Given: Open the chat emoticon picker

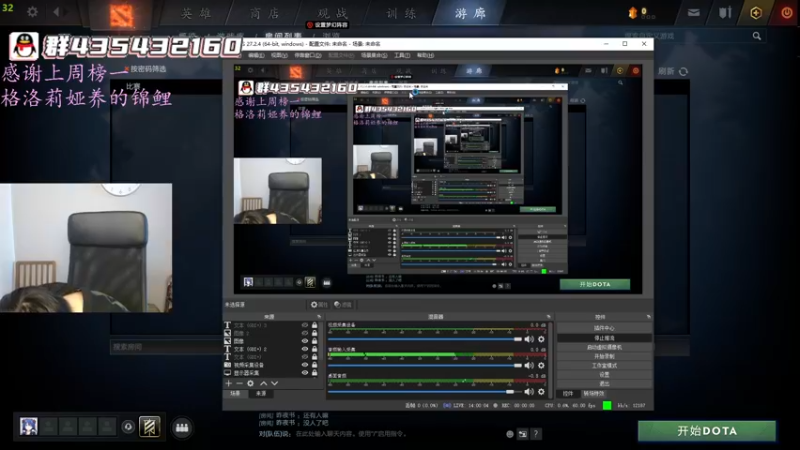Looking at the screenshot, I should point(510,434).
